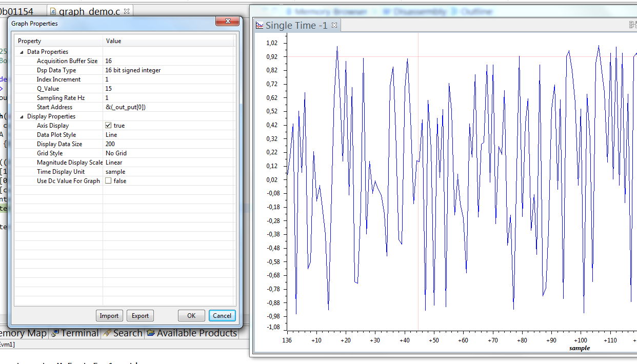This screenshot has width=637, height=364.
Task: Click the Search flashlight icon
Action: coord(107,333)
